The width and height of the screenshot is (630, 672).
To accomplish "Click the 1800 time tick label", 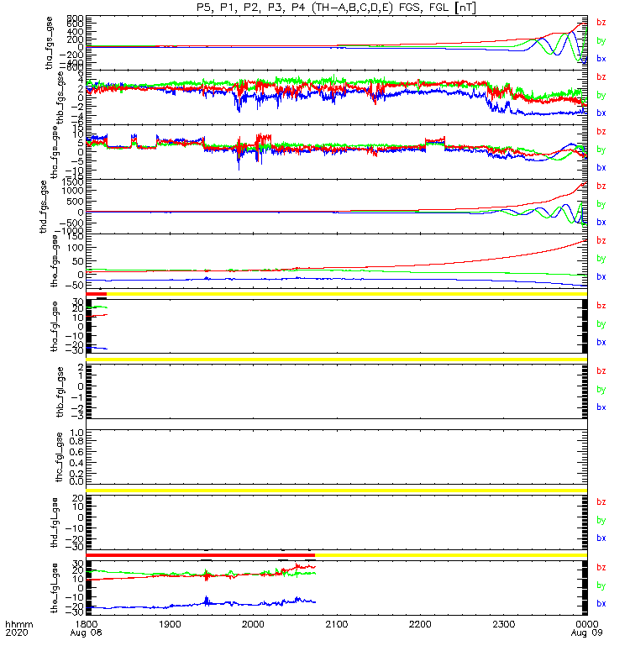I will click(87, 624).
